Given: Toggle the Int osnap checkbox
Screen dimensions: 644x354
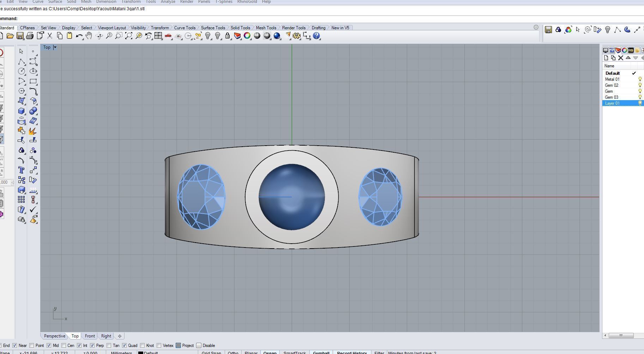Looking at the screenshot, I should coord(79,346).
